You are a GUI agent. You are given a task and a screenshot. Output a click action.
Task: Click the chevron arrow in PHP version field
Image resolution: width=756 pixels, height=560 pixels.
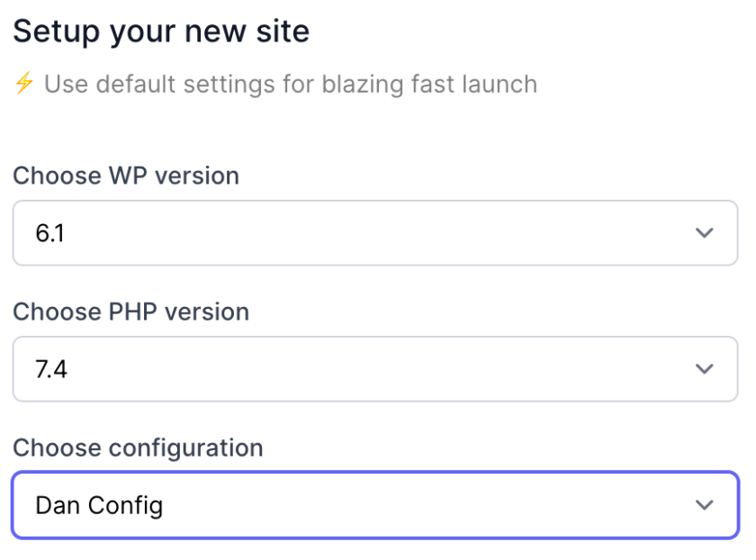point(704,369)
